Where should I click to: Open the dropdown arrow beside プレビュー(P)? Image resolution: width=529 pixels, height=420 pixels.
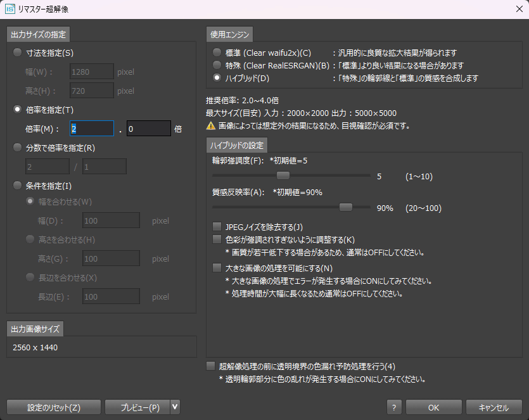[x=175, y=407]
